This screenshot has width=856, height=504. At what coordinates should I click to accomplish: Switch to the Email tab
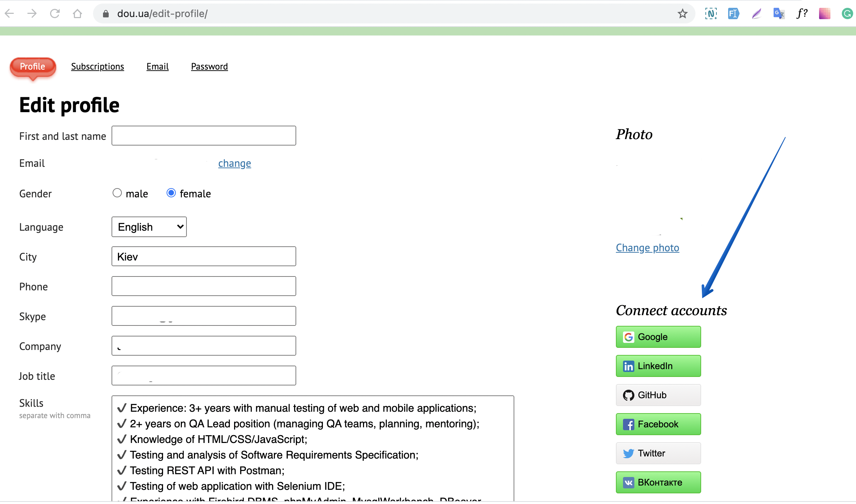click(157, 66)
